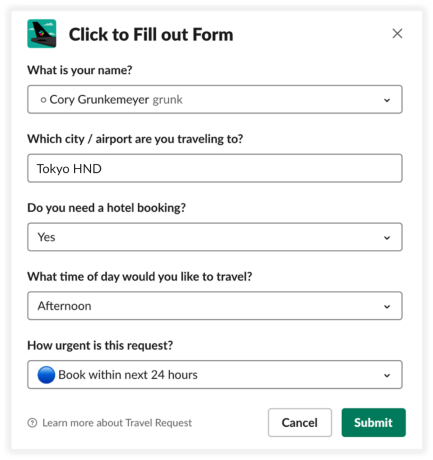The image size is (433, 460).
Task: Submit the travel request form
Action: (x=373, y=422)
